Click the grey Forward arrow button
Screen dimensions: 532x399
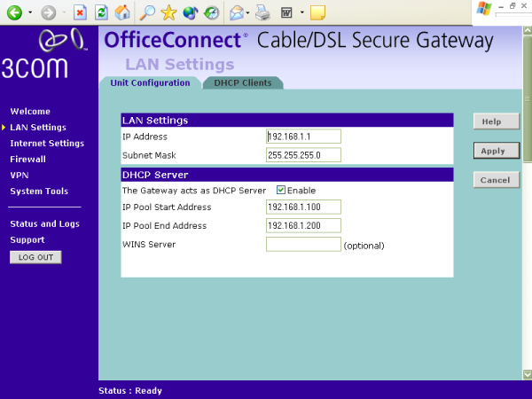[x=49, y=13]
